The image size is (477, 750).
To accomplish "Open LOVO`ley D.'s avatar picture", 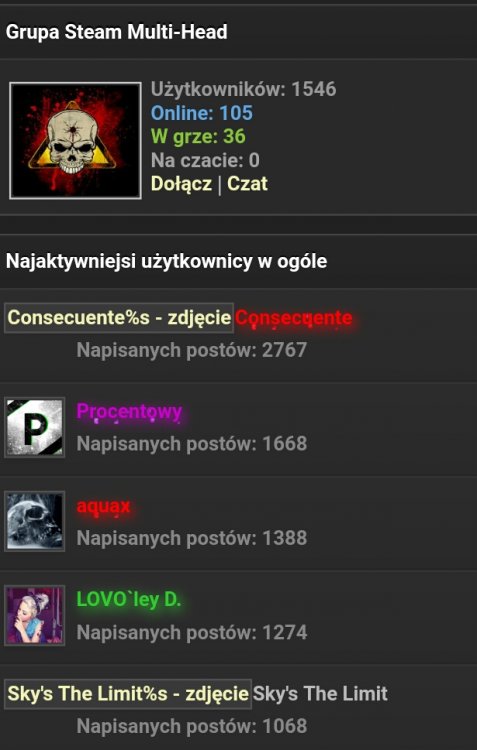I will (34, 616).
